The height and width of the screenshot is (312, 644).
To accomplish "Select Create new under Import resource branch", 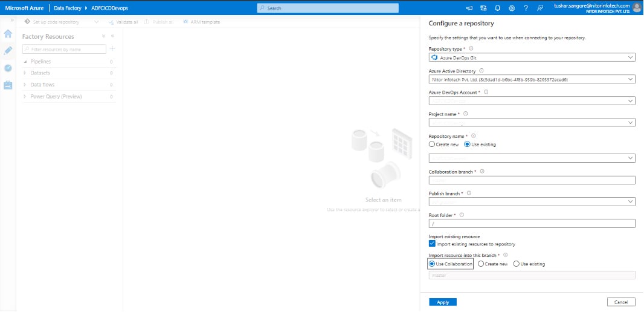I will coord(481,264).
